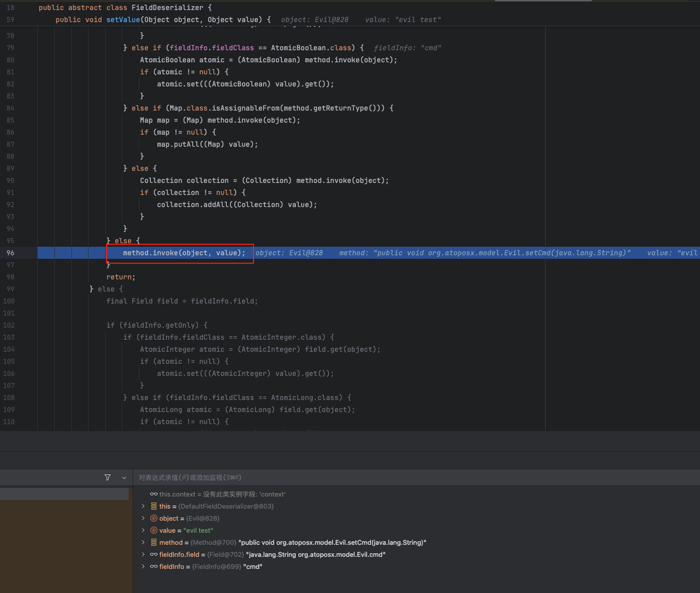Click setValue method name in sticky header
This screenshot has width=700, height=593.
[x=123, y=20]
